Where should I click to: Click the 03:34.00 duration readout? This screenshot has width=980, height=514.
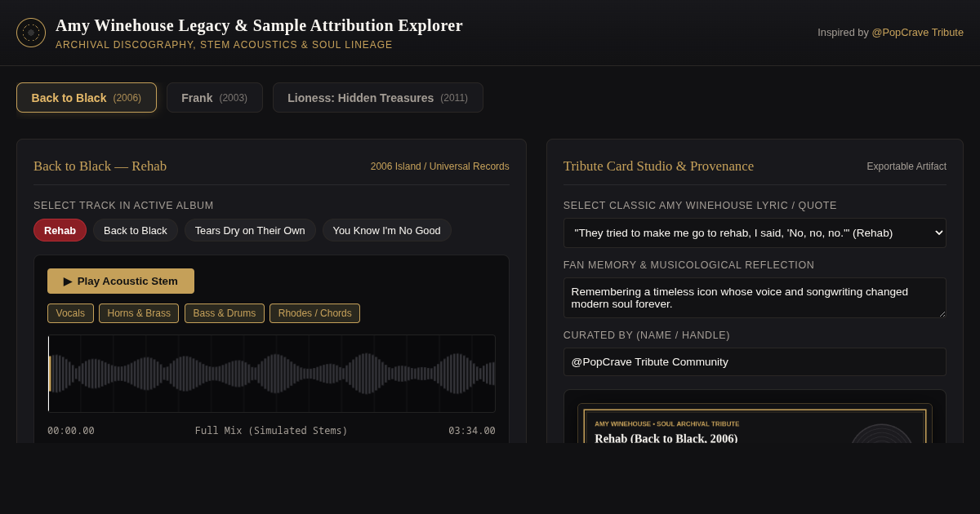click(472, 431)
